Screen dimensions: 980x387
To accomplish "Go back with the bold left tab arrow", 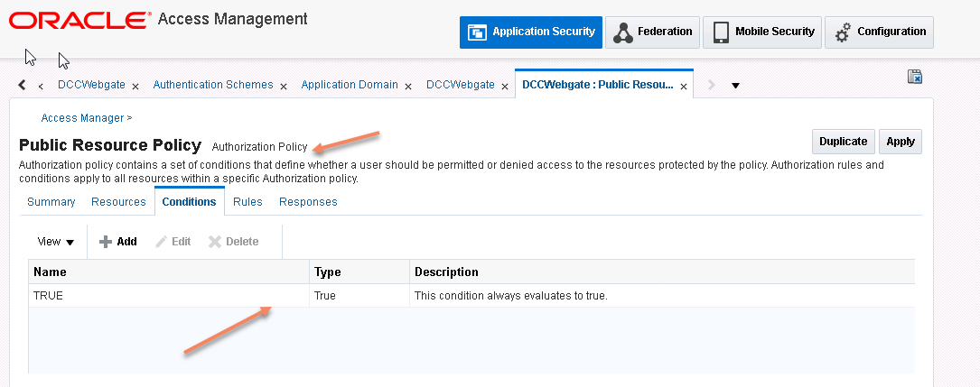I will click(22, 85).
